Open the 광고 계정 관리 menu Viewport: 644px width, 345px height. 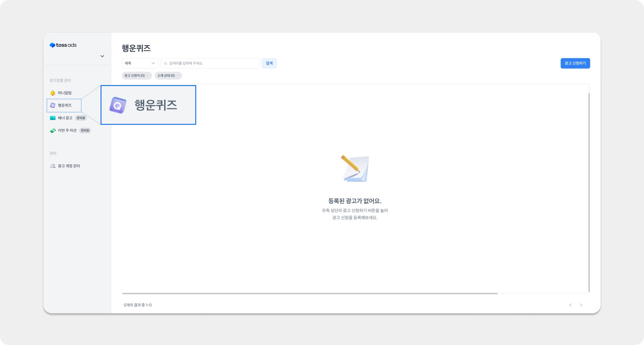[69, 166]
